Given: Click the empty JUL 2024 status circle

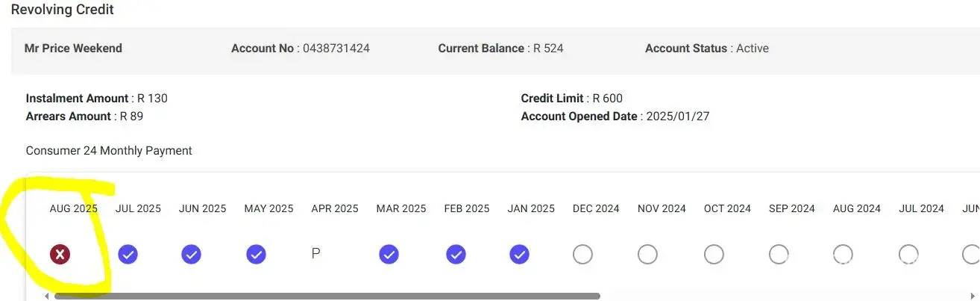Looking at the screenshot, I should pos(908,255).
